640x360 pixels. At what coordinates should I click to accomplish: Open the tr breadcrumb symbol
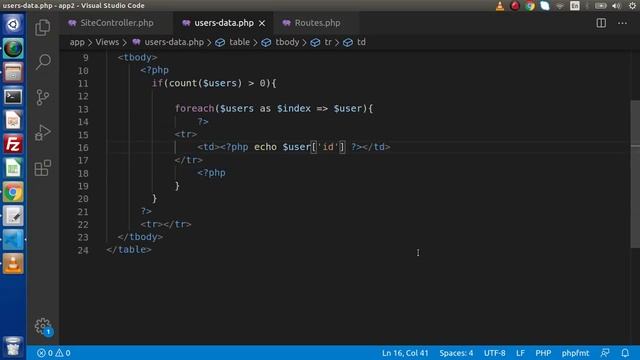coord(321,42)
